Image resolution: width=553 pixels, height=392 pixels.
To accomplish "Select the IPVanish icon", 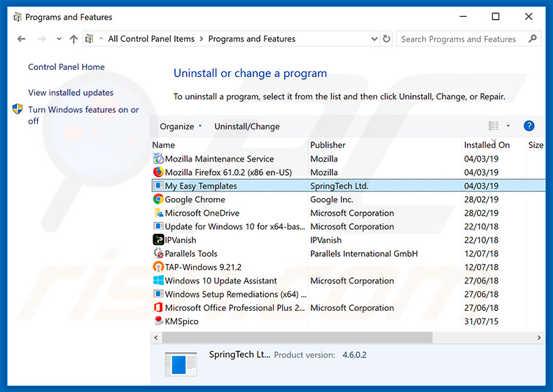I will (158, 239).
